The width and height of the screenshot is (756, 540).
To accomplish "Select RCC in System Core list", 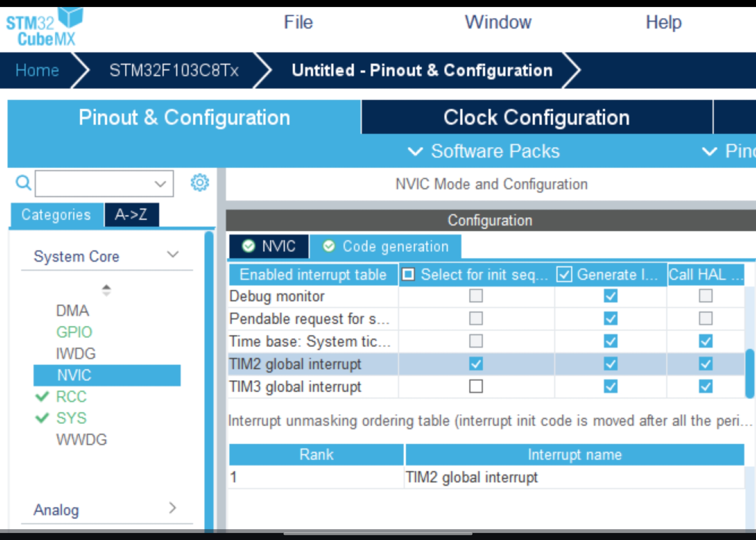I will pyautogui.click(x=72, y=397).
